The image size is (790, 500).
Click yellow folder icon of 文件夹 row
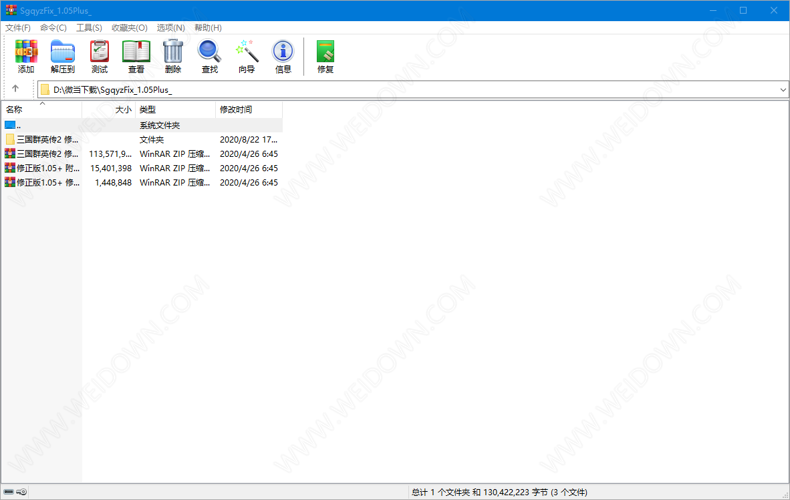(x=10, y=140)
